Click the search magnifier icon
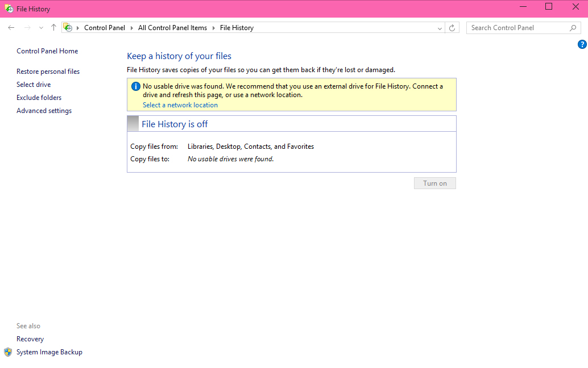This screenshot has width=588, height=368. pyautogui.click(x=573, y=28)
